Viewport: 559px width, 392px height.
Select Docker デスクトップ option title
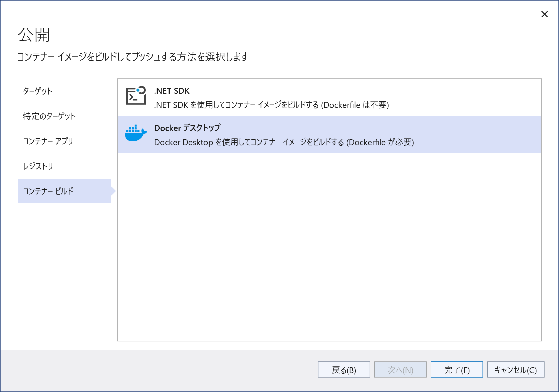[x=187, y=128]
